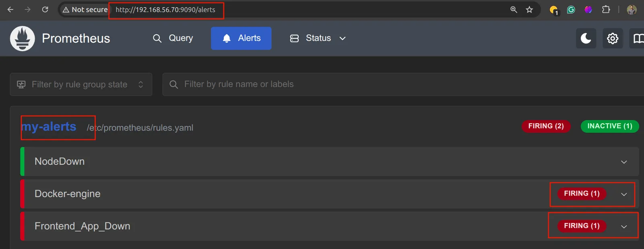Open the browser zoom magnifier icon
Viewport: 644px width, 249px height.
tap(514, 10)
